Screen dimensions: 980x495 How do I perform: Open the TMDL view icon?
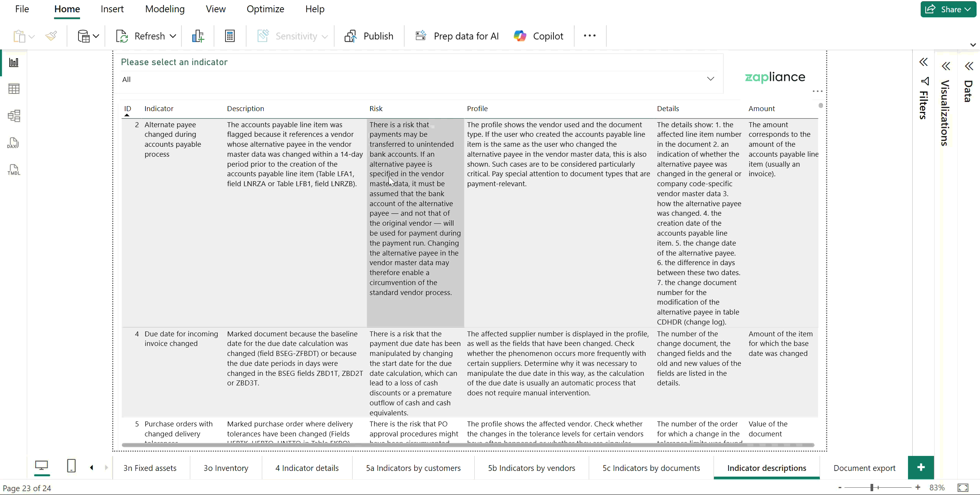[x=14, y=170]
